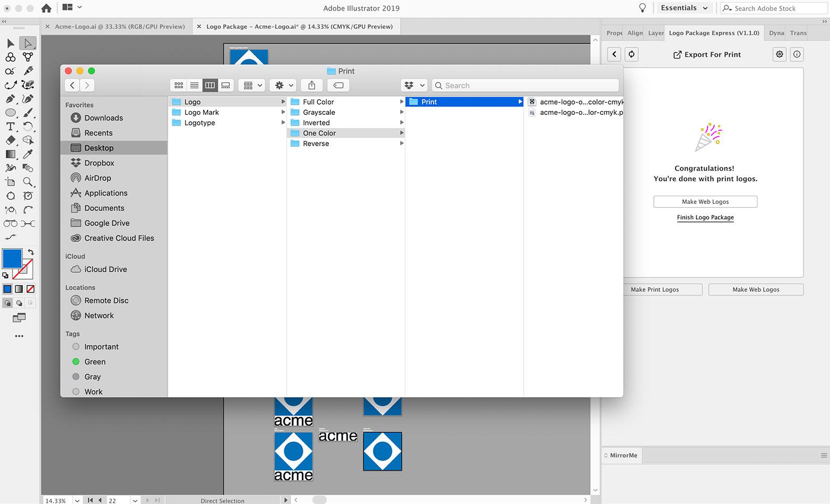Select the Pen tool
This screenshot has height=504, width=830.
(11, 98)
